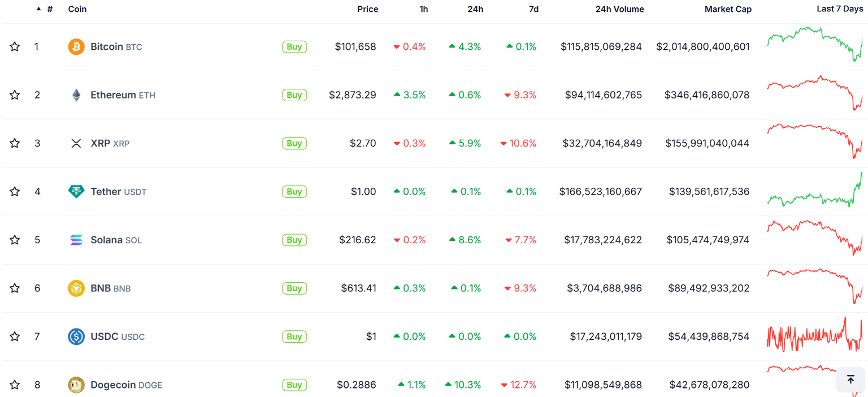Click the XRP logo icon

coord(76,143)
